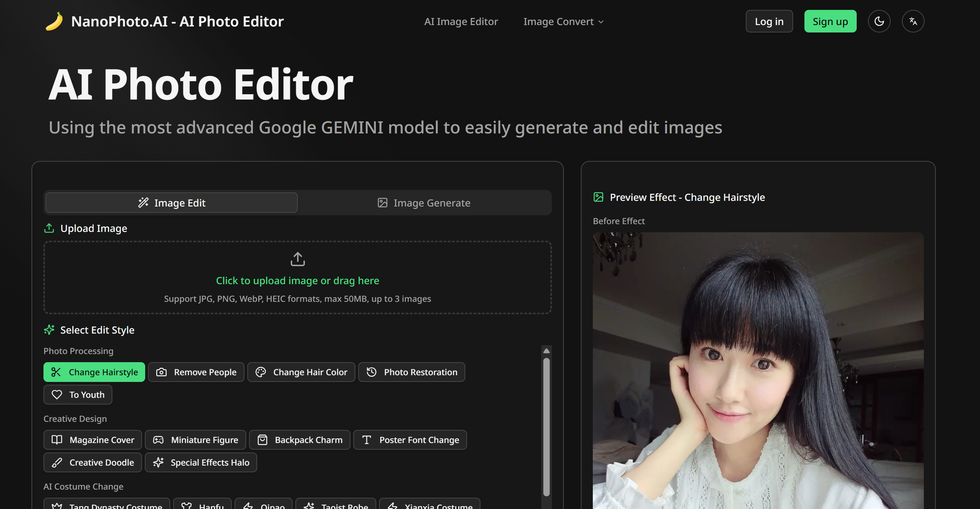The width and height of the screenshot is (980, 509).
Task: Open the AI Image Editor nav link
Action: (x=461, y=22)
